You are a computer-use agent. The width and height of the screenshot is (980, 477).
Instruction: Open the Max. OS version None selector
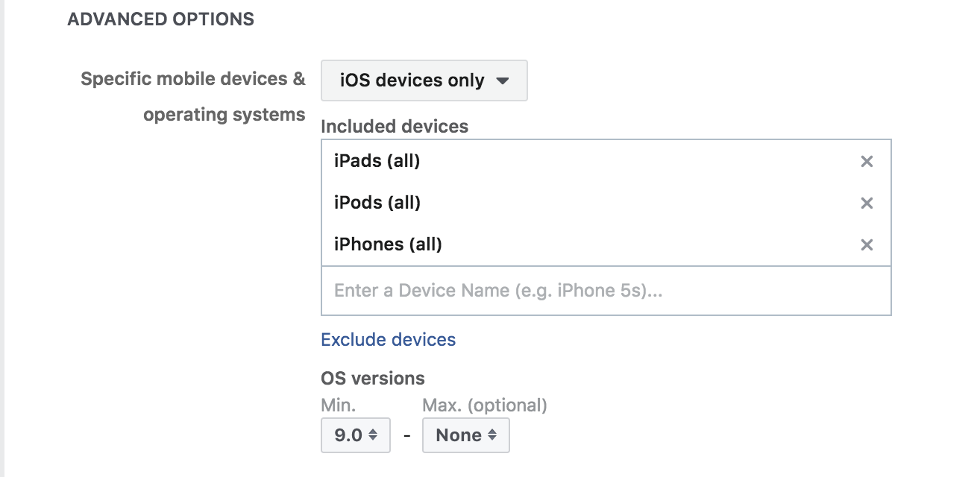[465, 435]
